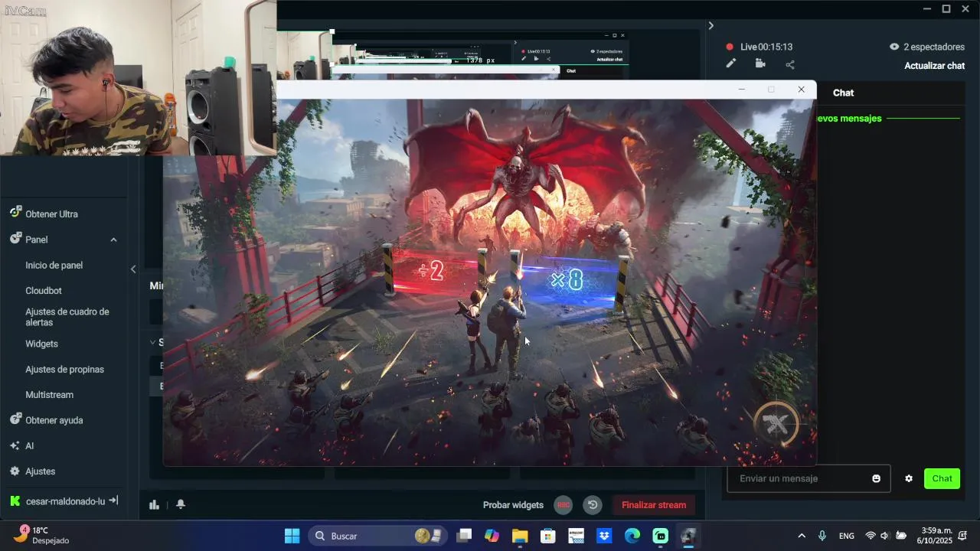The image size is (980, 551).
Task: Click the ×8 blue gate in game
Action: 567,281
